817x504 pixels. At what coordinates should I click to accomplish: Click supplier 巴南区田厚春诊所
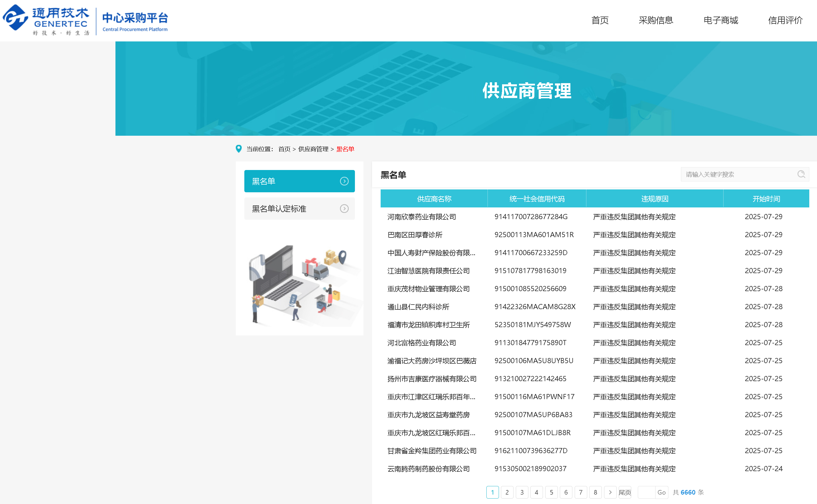(x=415, y=235)
